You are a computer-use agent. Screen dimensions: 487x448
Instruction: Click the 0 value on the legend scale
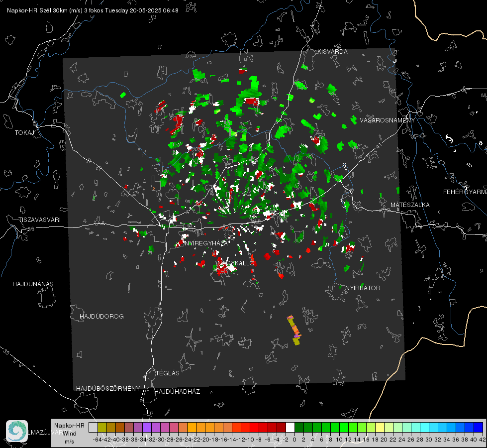tap(294, 440)
